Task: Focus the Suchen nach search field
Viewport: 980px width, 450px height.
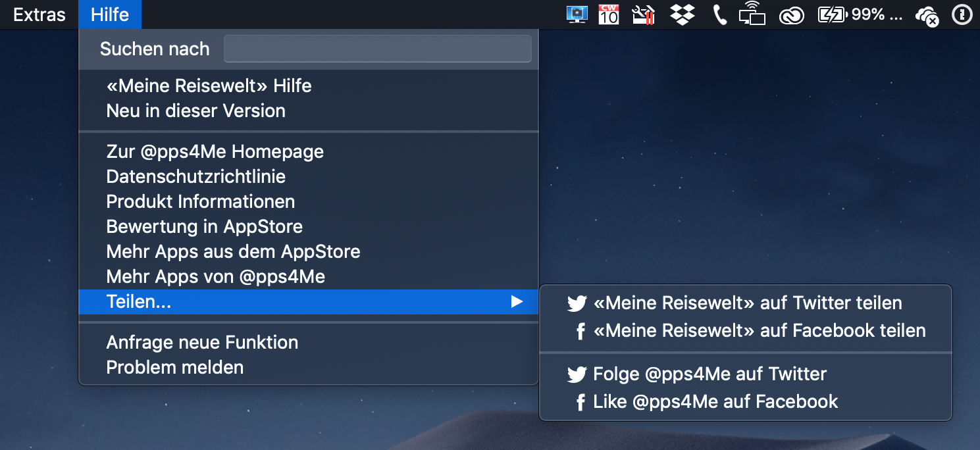Action: (x=377, y=49)
